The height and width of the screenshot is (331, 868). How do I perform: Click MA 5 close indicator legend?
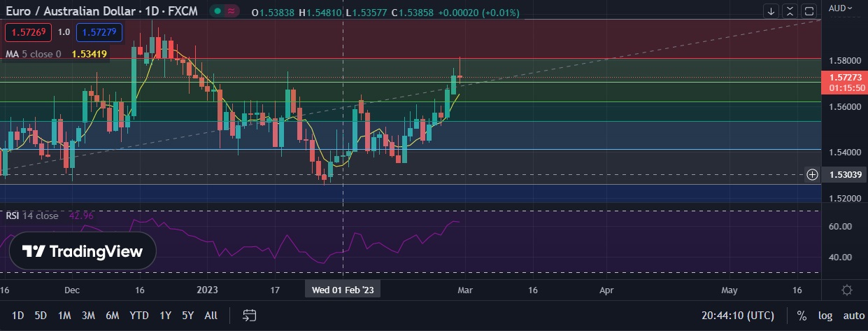[33, 53]
